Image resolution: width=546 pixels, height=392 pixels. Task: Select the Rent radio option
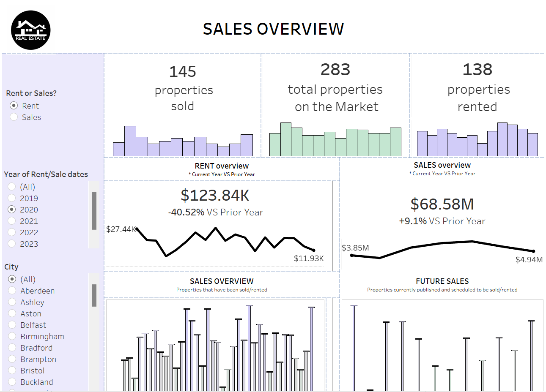14,106
